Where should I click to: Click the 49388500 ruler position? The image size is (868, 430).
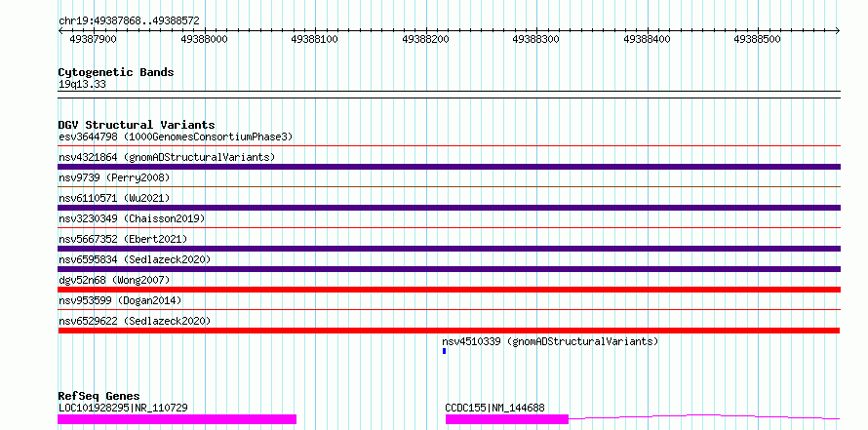tap(757, 39)
